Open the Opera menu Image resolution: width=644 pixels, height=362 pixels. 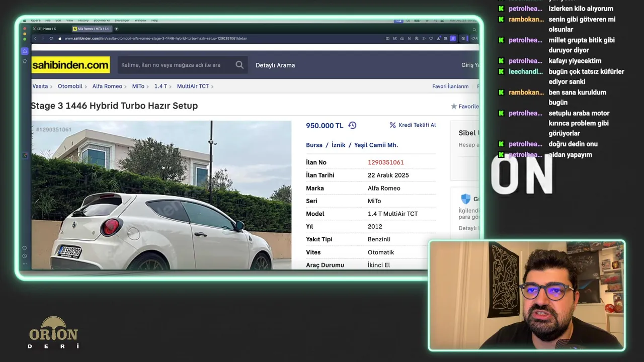(36, 21)
